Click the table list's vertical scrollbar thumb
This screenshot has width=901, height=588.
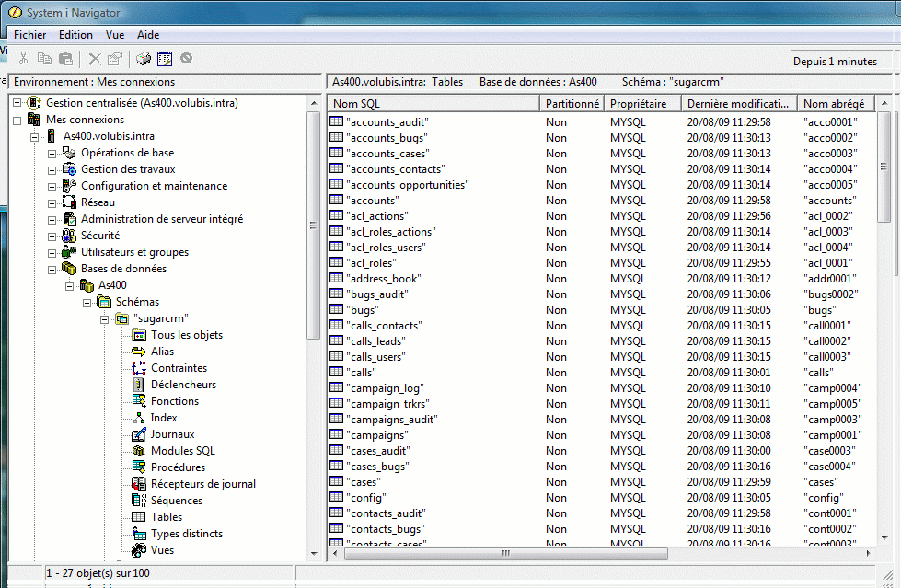[884, 167]
